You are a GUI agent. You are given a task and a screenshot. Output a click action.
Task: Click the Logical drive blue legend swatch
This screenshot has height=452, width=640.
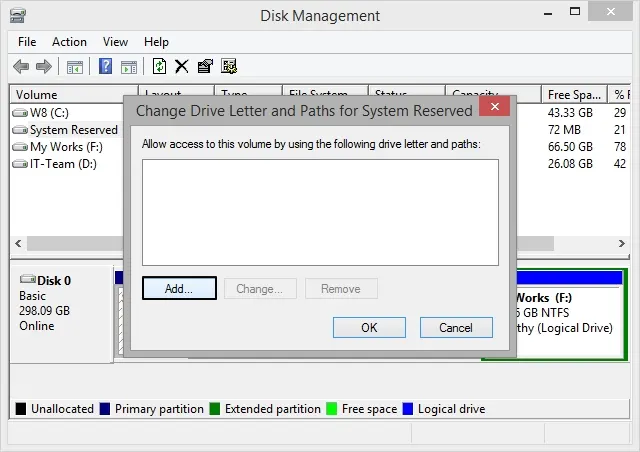(408, 409)
